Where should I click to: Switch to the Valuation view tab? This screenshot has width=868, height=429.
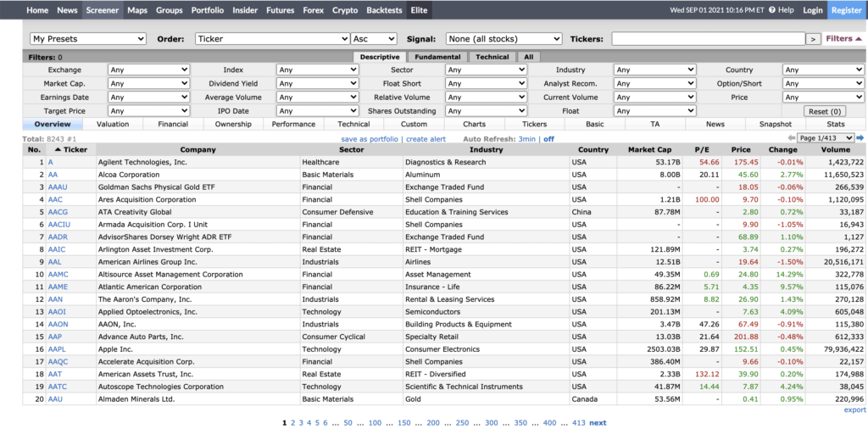tap(113, 124)
